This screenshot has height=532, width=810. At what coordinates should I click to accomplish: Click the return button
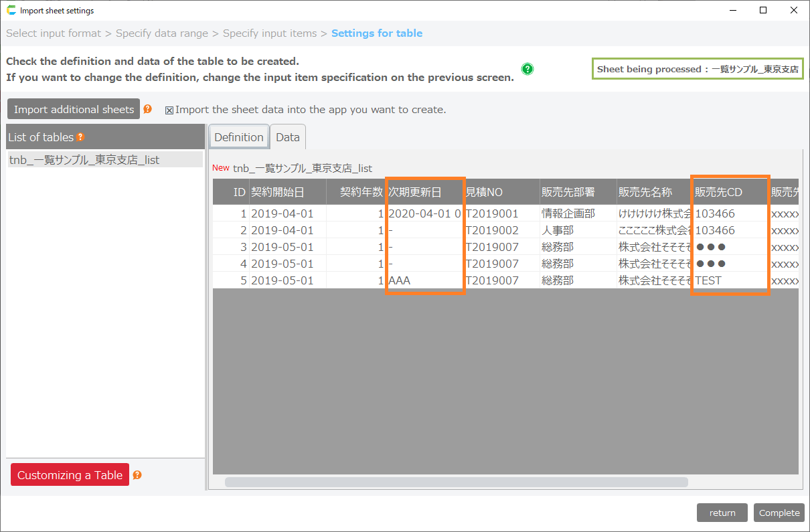[722, 513]
